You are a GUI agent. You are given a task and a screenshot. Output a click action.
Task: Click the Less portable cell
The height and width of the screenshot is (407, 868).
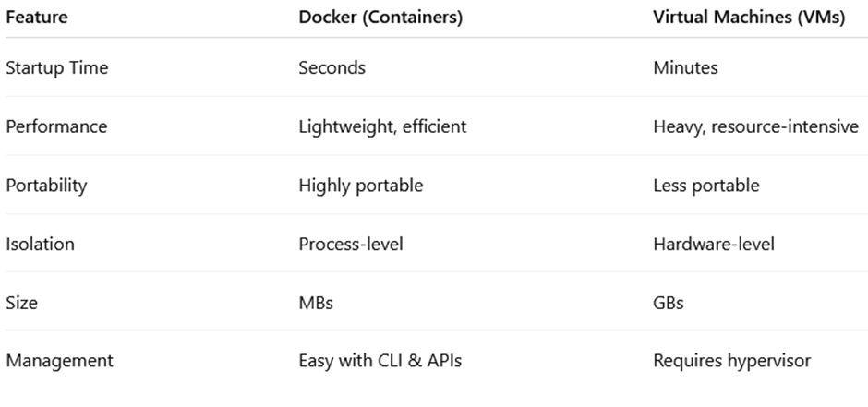(x=705, y=185)
